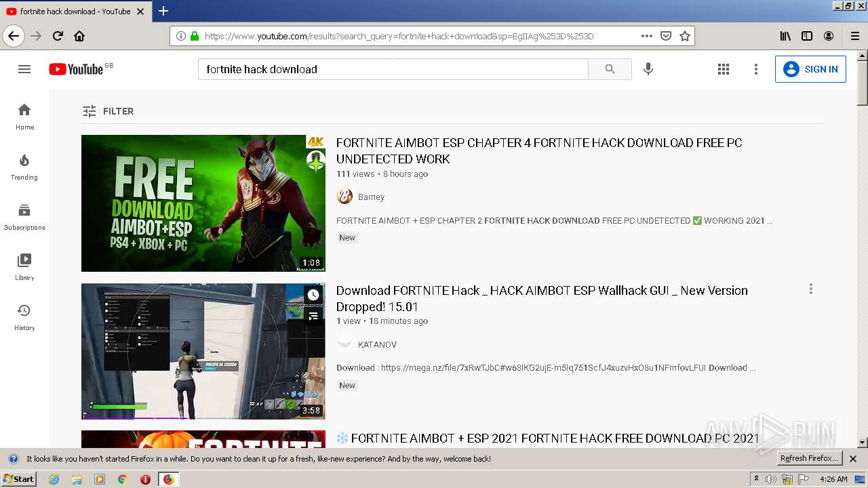The image size is (868, 488).
Task: Open YouTube settings three-dot menu
Action: 756,69
